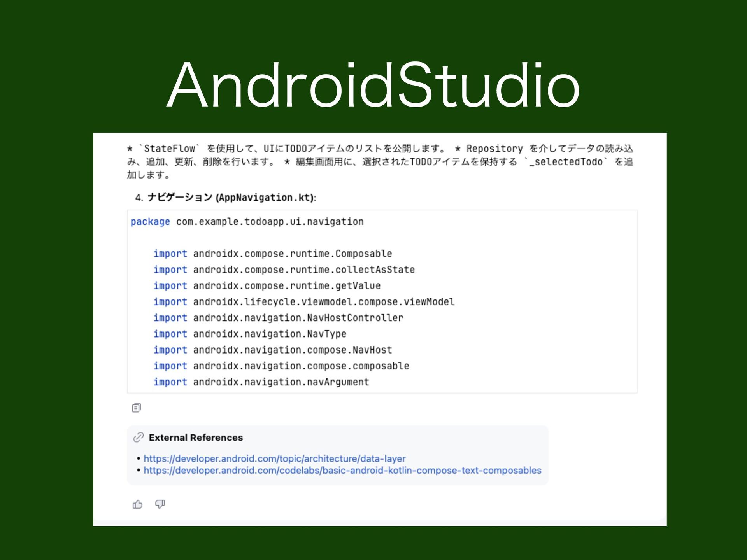Click the import runtime.getValue line
The height and width of the screenshot is (560, 747).
tap(267, 286)
